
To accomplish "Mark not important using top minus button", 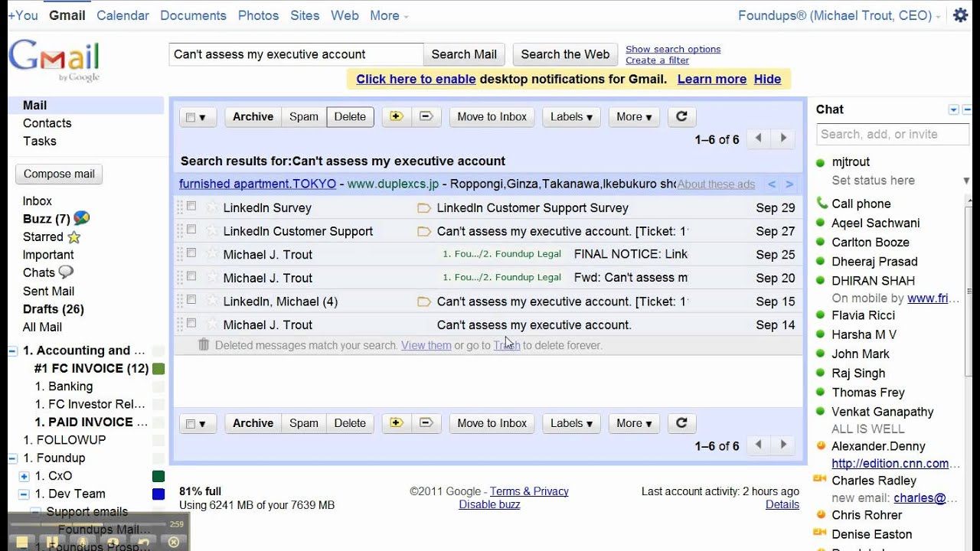I will [x=426, y=116].
